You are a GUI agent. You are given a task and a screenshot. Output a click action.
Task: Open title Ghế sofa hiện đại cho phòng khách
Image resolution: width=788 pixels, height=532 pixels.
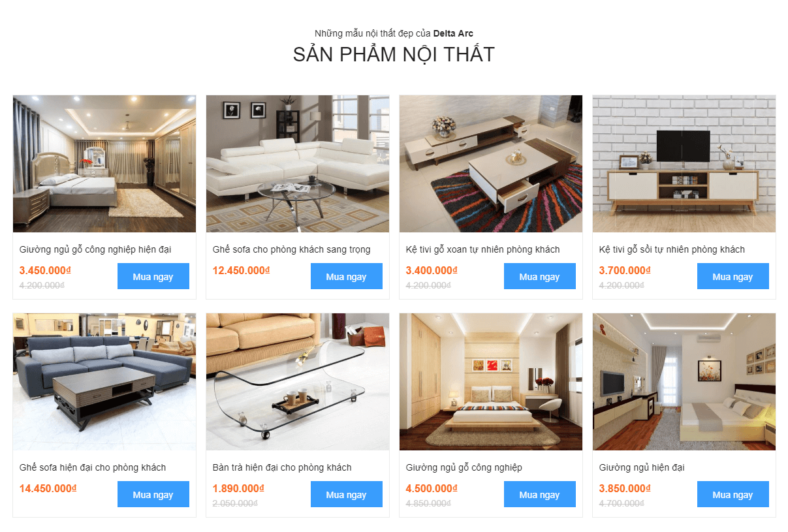click(x=93, y=467)
